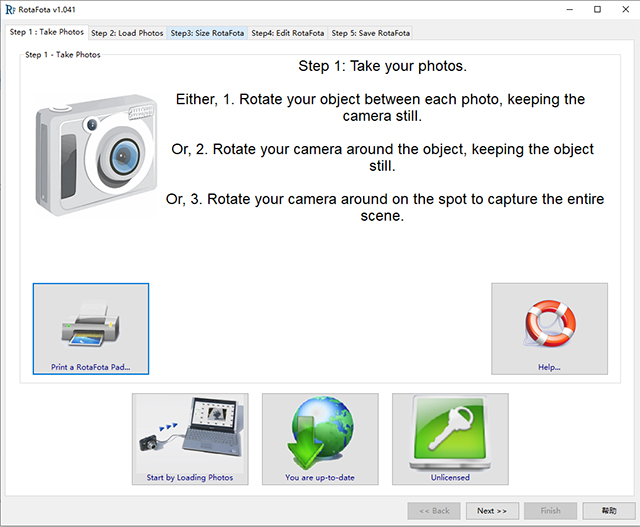640x527 pixels.
Task: Close the RotaFota window
Action: 626,9
